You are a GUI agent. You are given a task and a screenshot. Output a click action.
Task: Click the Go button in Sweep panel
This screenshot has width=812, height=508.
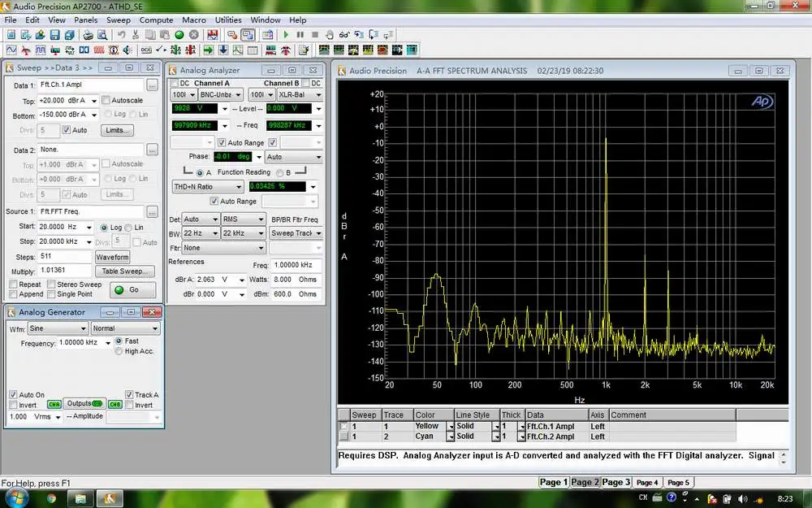[x=132, y=290]
